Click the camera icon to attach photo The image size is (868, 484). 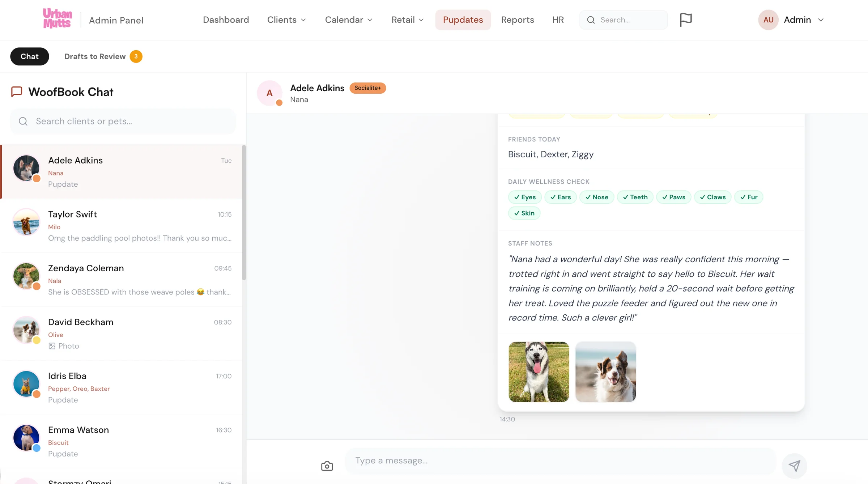tap(327, 466)
